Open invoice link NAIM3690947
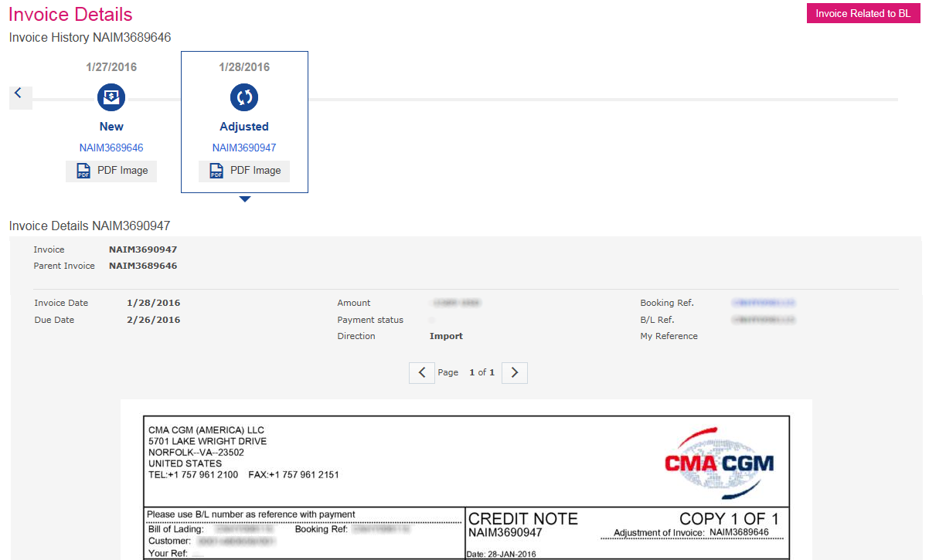The width and height of the screenshot is (929, 560). (x=244, y=148)
